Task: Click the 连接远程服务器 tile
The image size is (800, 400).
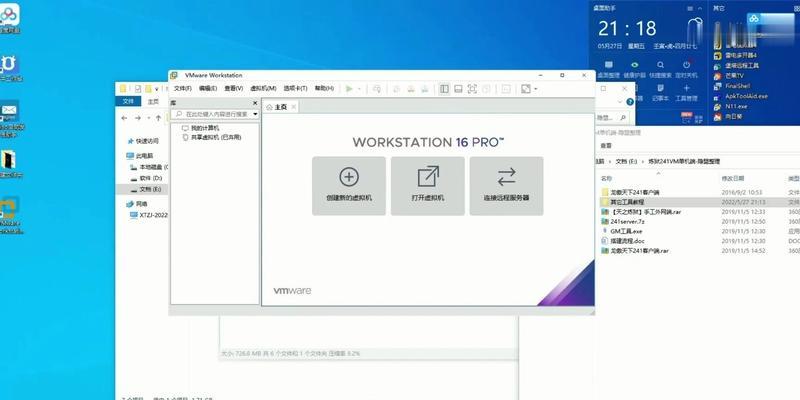Action: (506, 186)
